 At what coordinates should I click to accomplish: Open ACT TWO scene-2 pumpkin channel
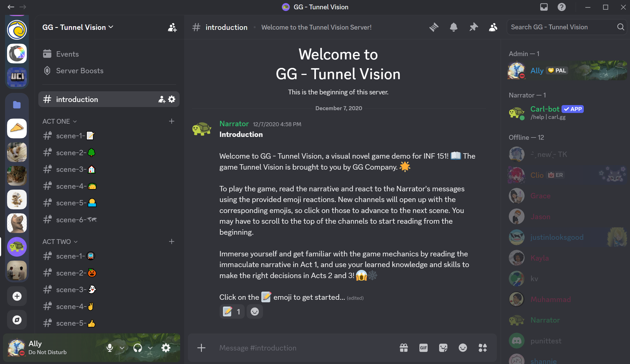109,273
